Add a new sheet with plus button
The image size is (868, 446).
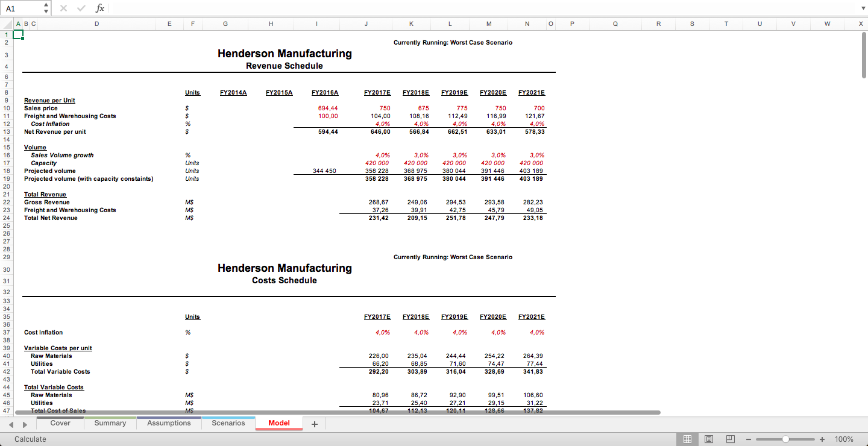point(314,424)
